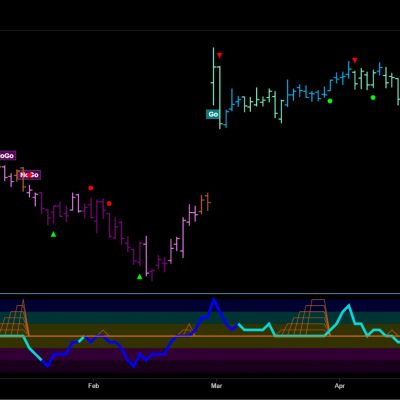
Task: Click the blue oscillator trough in mid-February
Action: pos(134,365)
